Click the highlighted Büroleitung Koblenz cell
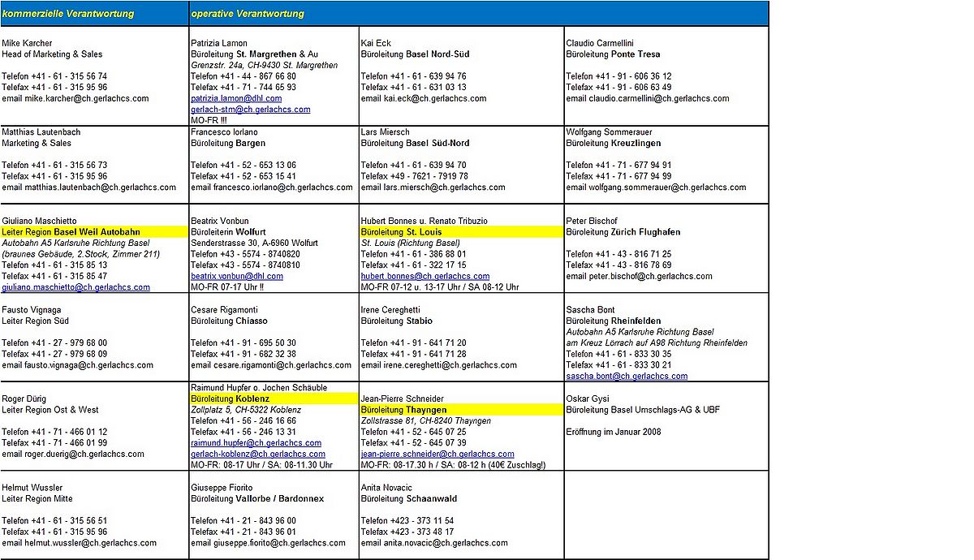The image size is (974, 560). (274, 398)
